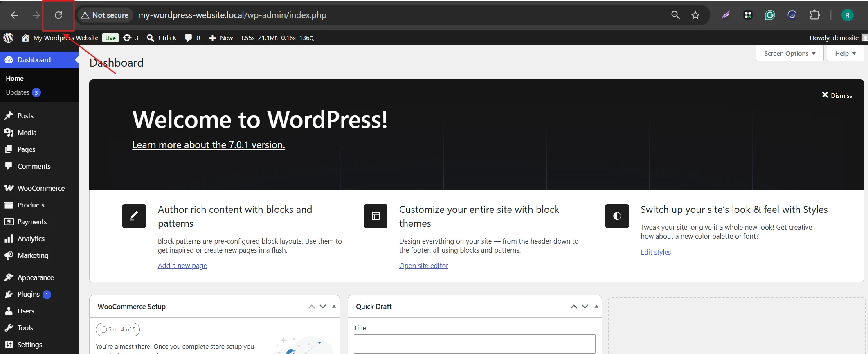Move Quick Draft widget down
This screenshot has height=354, width=868.
pos(585,307)
